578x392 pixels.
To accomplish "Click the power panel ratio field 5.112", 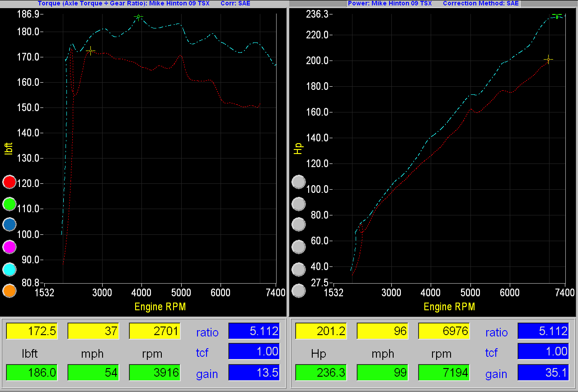I will point(543,331).
